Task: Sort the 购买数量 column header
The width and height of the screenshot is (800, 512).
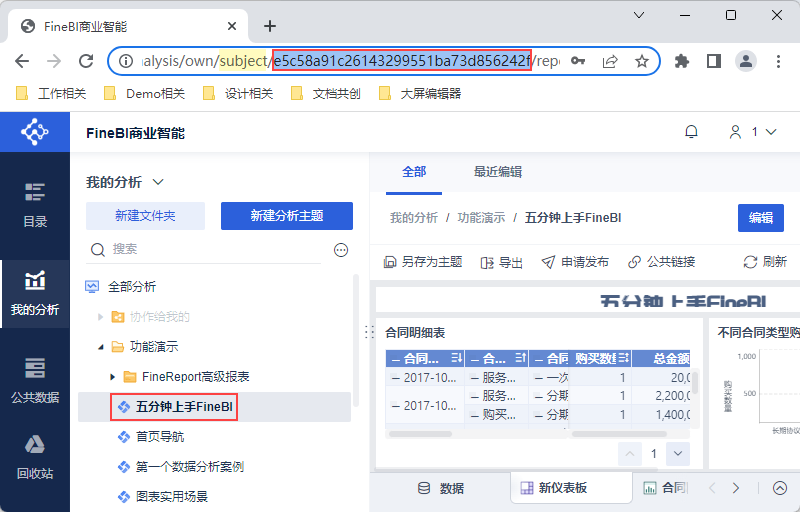Action: 624,359
